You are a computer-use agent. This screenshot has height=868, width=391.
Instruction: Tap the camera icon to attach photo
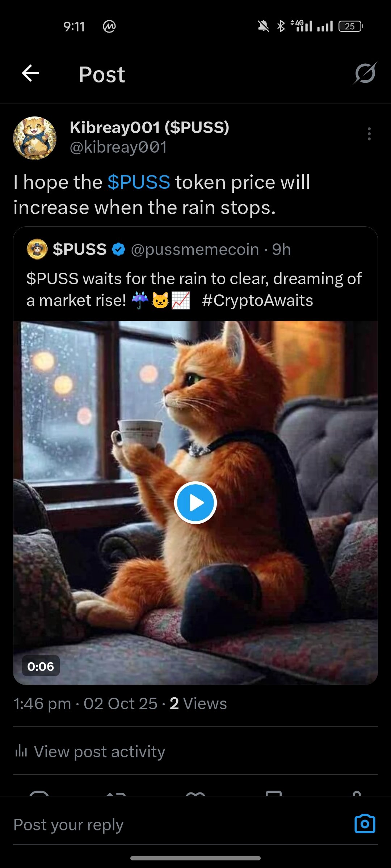365,824
